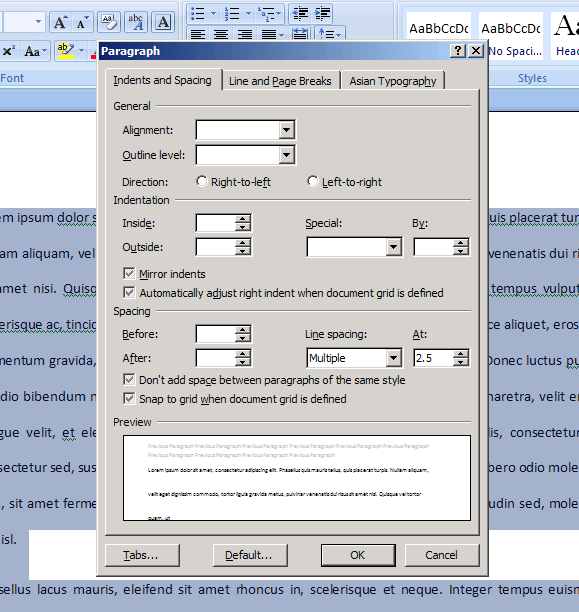The width and height of the screenshot is (579, 612).
Task: Decrease the At value with down arrow
Action: tap(461, 363)
